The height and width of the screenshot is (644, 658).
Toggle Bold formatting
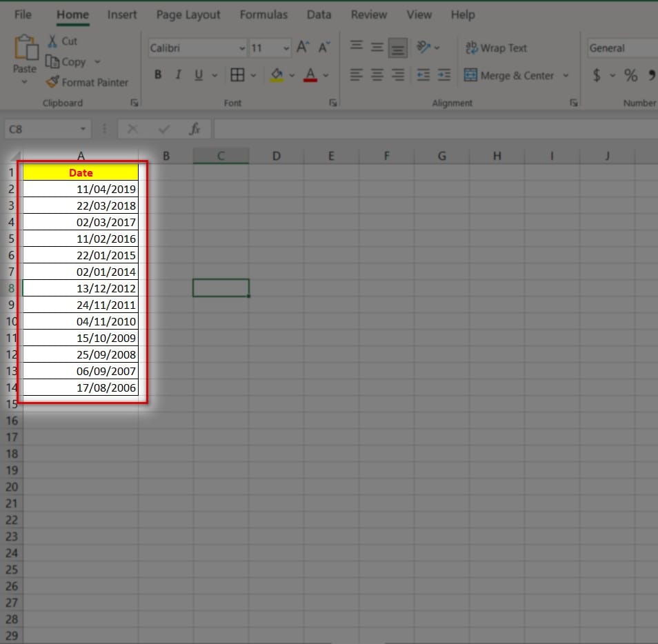(158, 75)
